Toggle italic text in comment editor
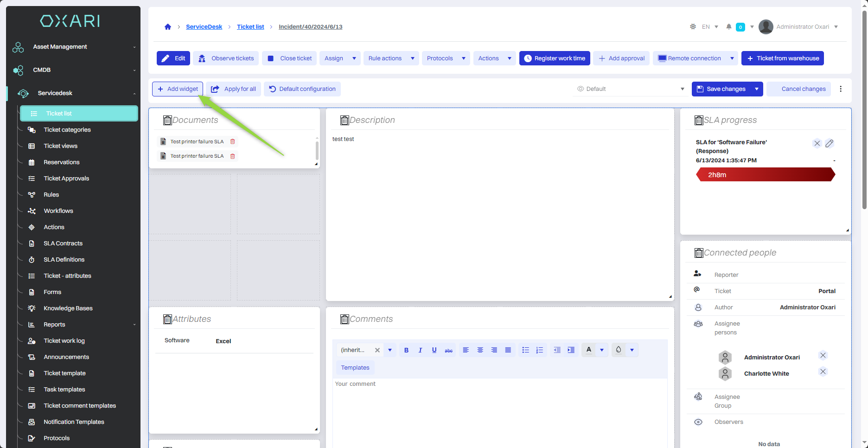The height and width of the screenshot is (448, 868). point(420,350)
